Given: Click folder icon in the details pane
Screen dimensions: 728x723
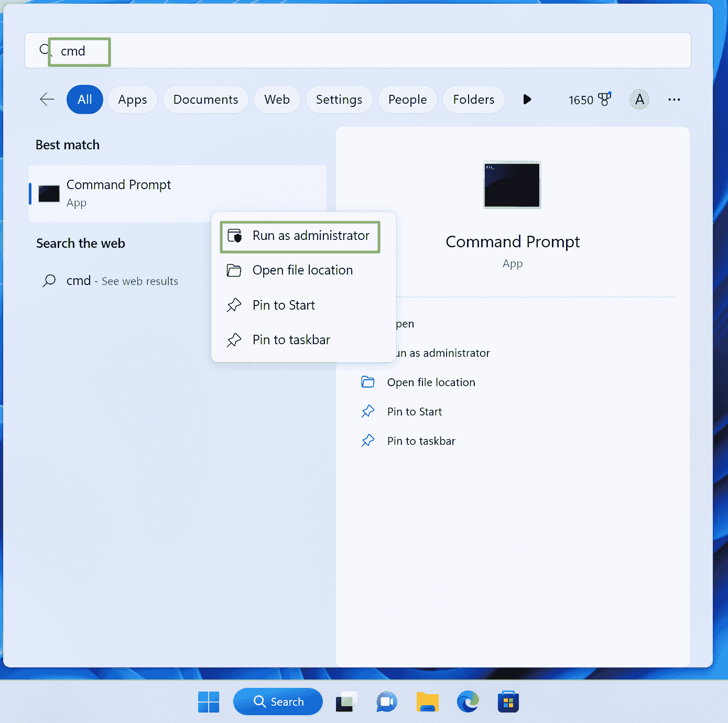Looking at the screenshot, I should (x=368, y=382).
